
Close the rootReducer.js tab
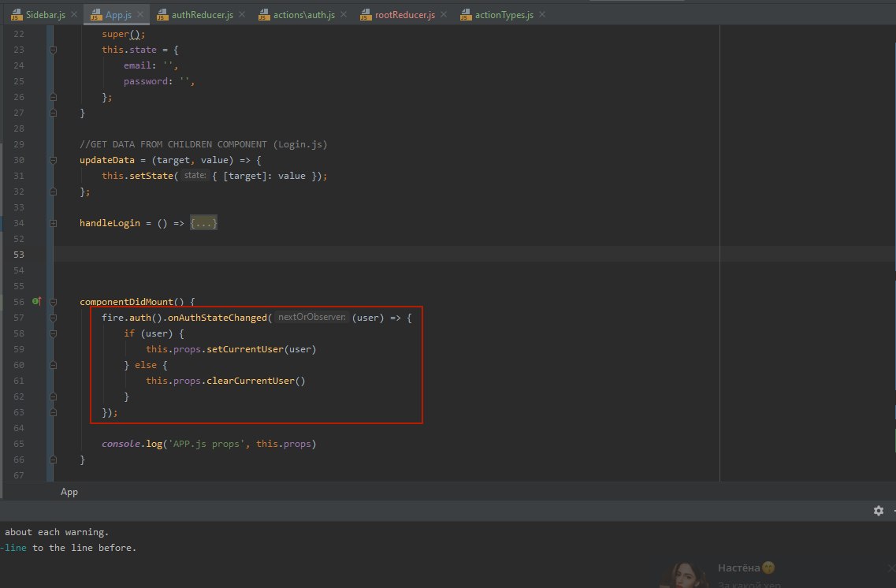coord(444,14)
